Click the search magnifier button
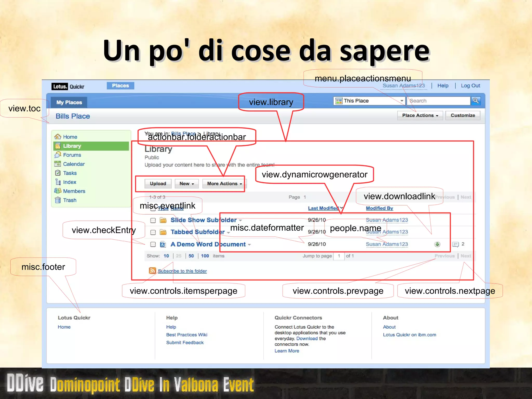The height and width of the screenshot is (399, 532). coord(476,101)
